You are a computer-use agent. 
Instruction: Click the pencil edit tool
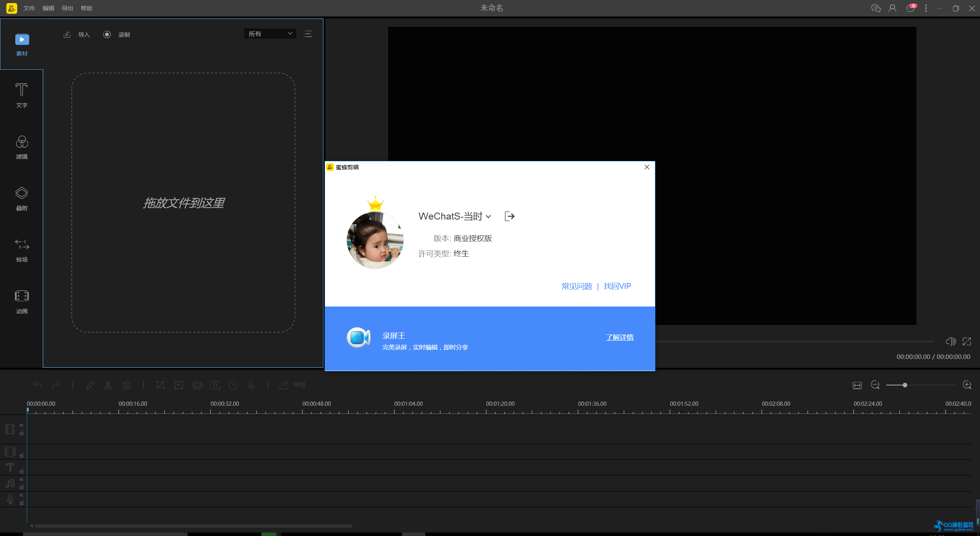(x=90, y=385)
